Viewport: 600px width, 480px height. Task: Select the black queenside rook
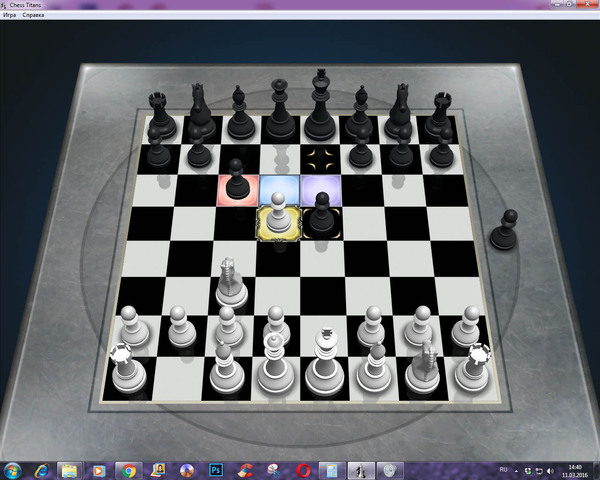click(161, 115)
